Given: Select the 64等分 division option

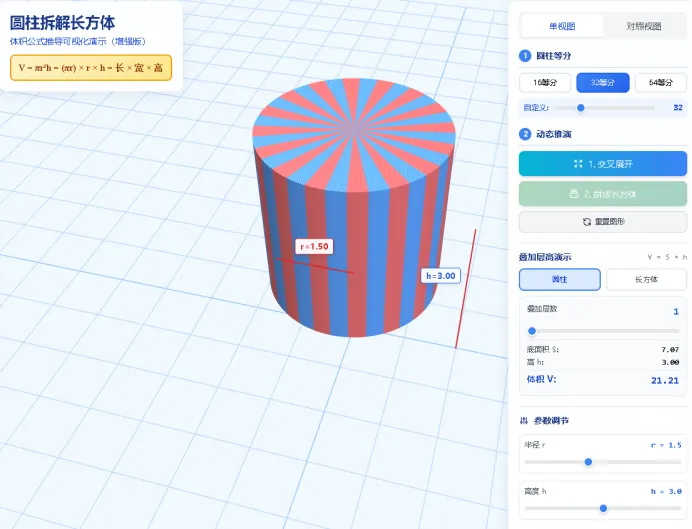Looking at the screenshot, I should pyautogui.click(x=661, y=83).
